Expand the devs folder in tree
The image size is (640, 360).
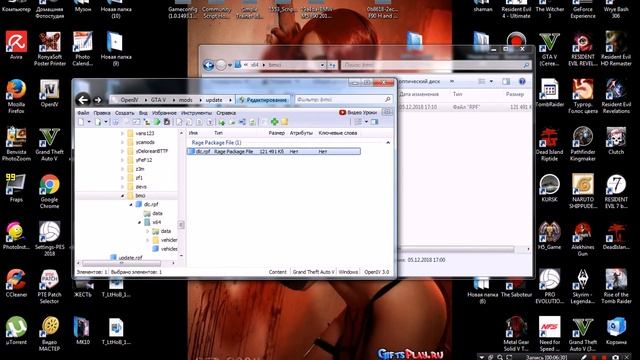[122, 187]
